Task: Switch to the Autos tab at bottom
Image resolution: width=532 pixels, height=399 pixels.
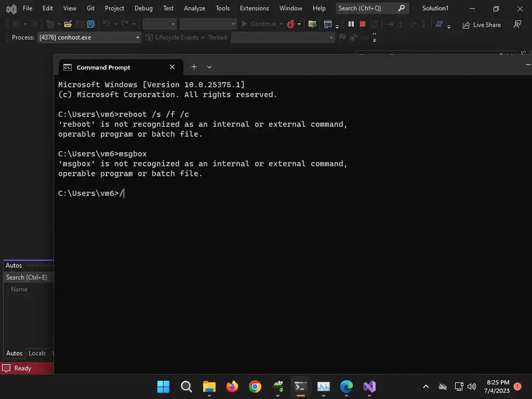Action: tap(14, 353)
